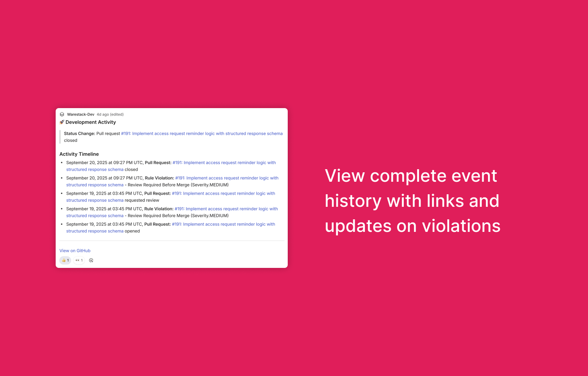Toggle the thumbs-up reaction
Screen dimensions: 588x376
(x=65, y=260)
